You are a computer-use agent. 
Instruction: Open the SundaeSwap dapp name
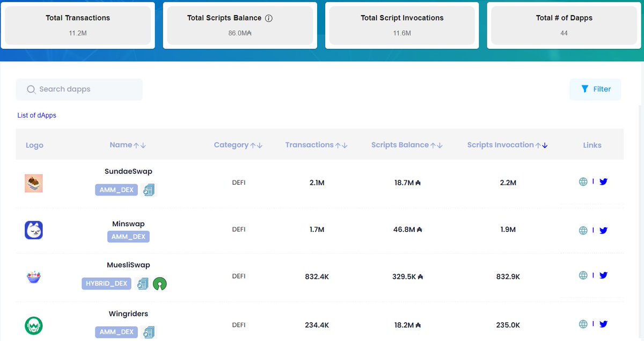tap(128, 172)
